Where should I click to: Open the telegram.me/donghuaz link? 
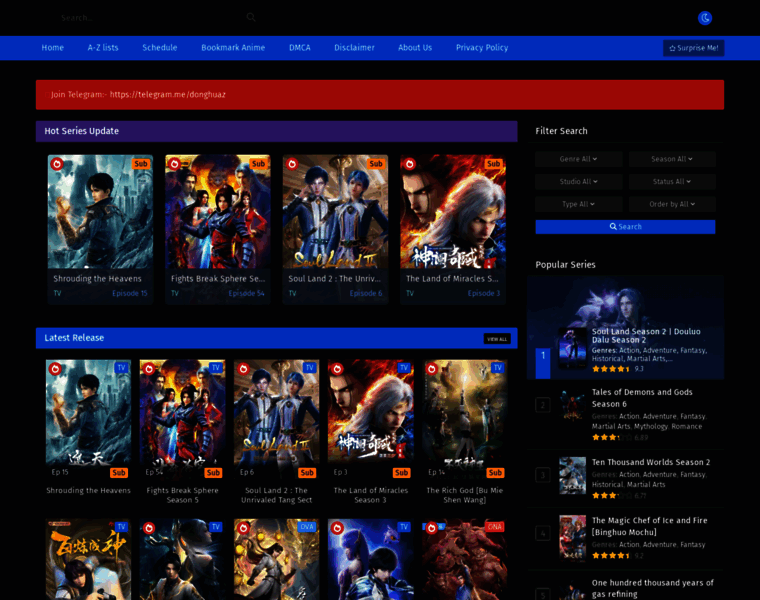167,95
